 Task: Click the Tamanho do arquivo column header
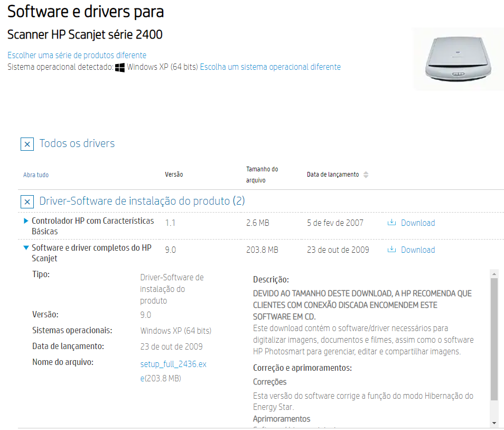click(262, 175)
